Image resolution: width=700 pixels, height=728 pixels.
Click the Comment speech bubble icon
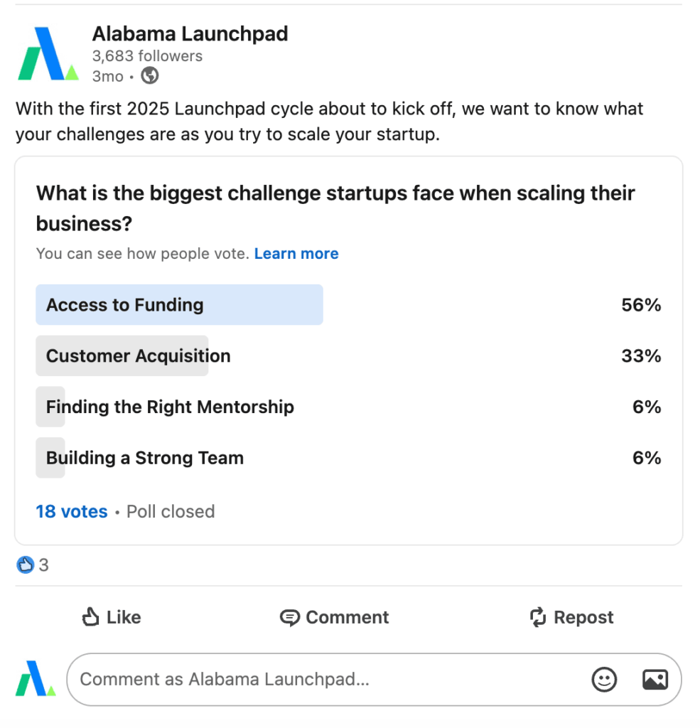[290, 617]
